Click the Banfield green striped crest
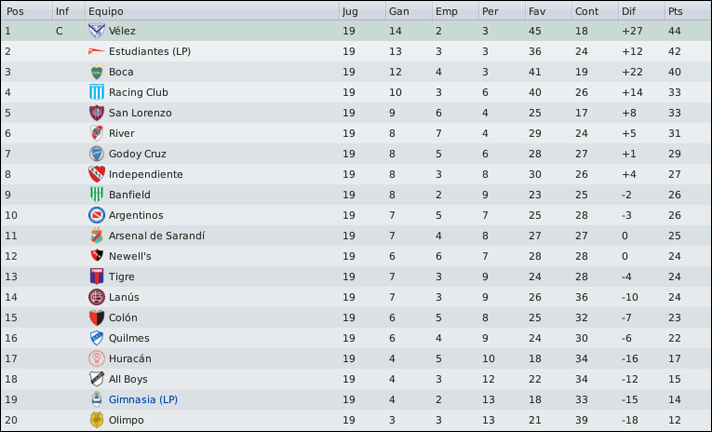 tap(96, 194)
